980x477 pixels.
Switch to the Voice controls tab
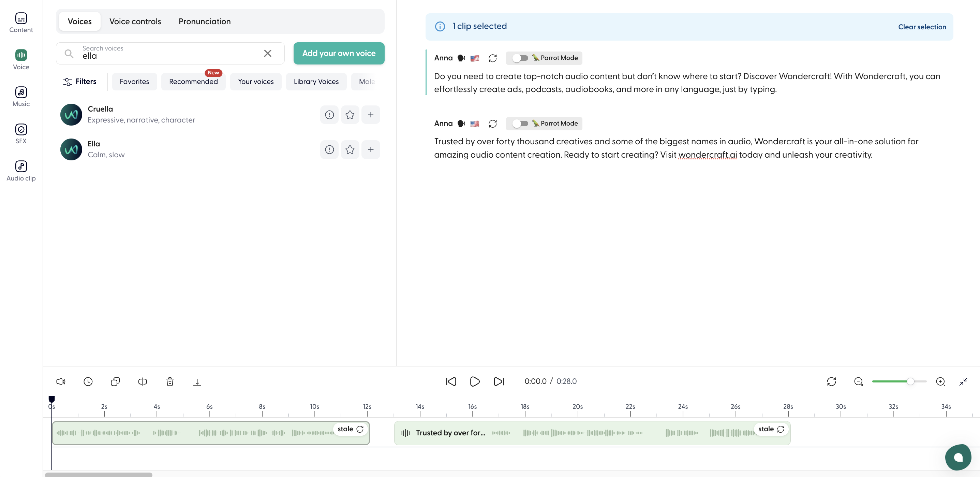[x=135, y=21]
